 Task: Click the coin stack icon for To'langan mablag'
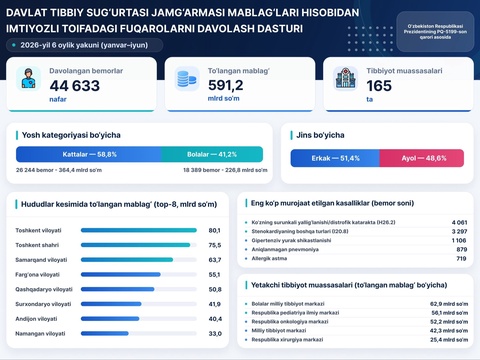(x=187, y=79)
